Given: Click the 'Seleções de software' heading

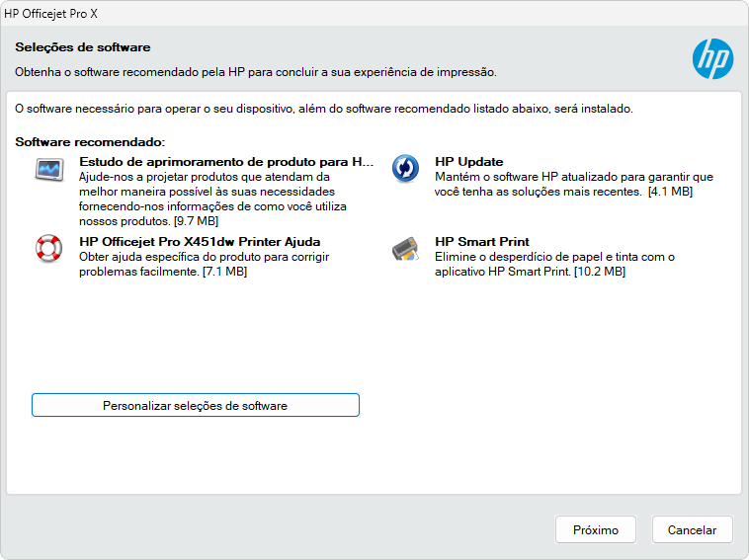Looking at the screenshot, I should click(x=83, y=47).
